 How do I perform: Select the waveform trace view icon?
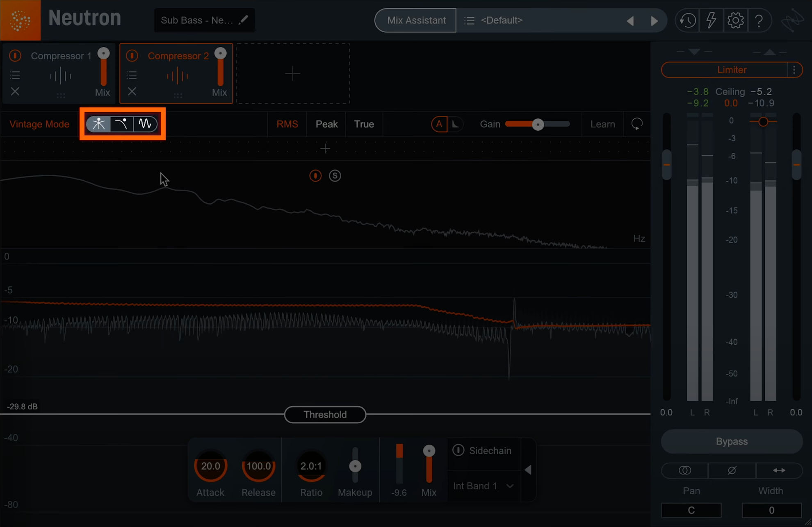click(x=145, y=124)
